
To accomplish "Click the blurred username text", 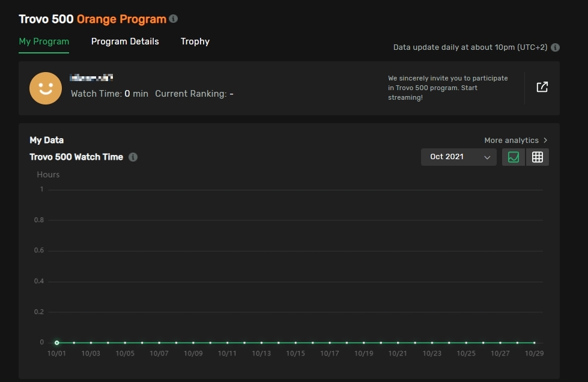I will coord(92,77).
